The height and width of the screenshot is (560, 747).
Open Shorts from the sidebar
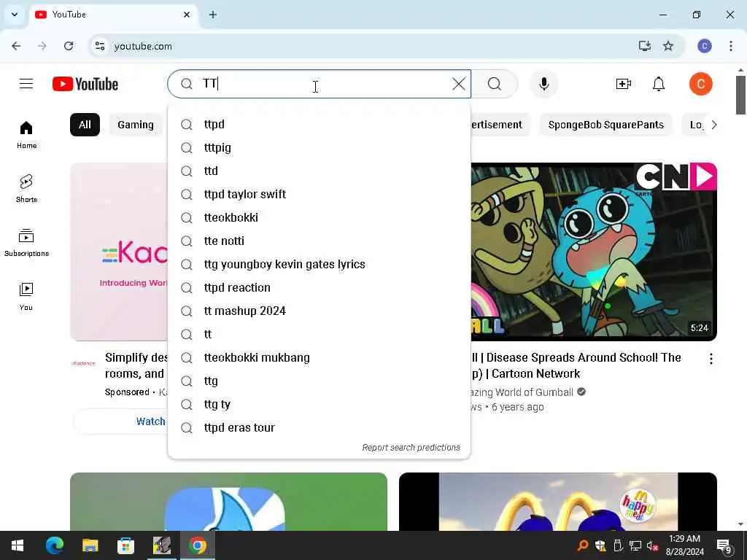(26, 189)
